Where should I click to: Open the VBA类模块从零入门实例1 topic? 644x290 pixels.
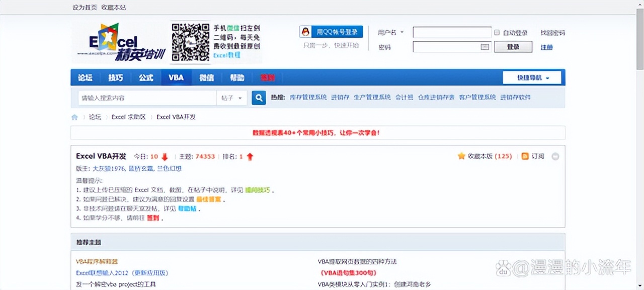(374, 284)
